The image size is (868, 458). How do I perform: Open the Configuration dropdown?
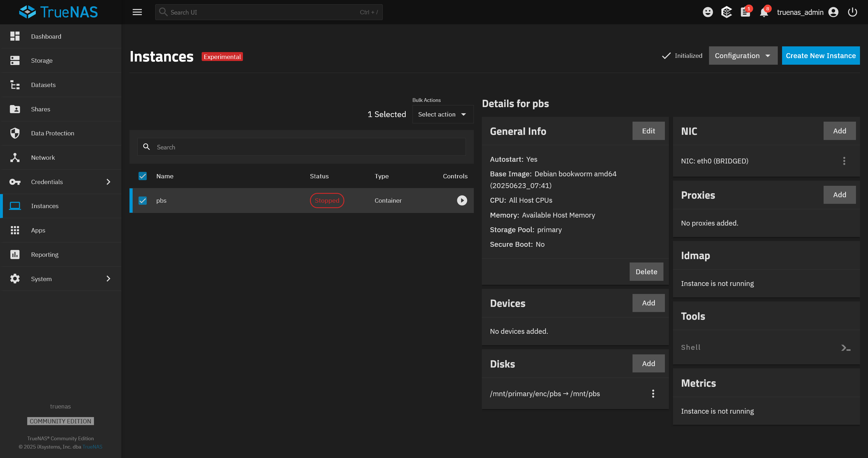743,56
